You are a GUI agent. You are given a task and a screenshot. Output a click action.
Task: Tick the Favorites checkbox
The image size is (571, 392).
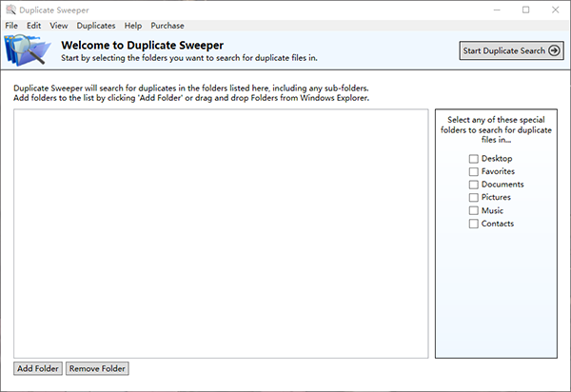pos(473,171)
